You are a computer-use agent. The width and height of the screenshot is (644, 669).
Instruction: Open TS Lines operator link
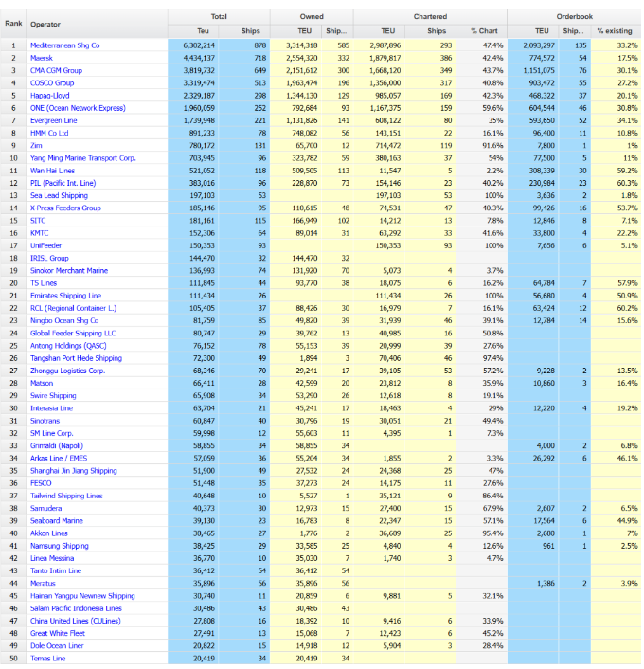coord(44,283)
